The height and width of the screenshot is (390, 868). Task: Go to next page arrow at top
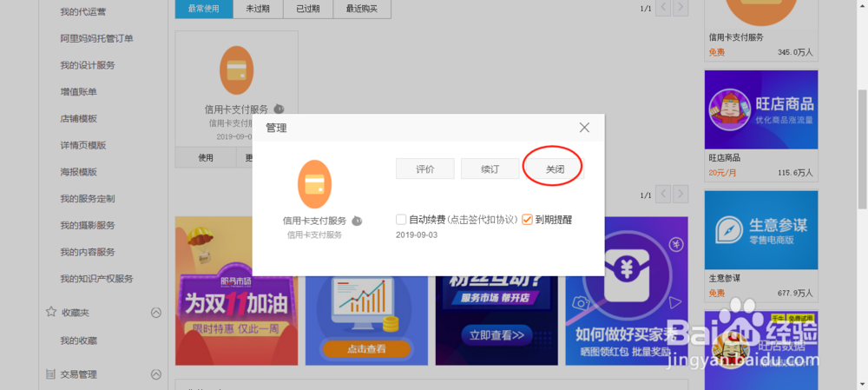coord(681,8)
